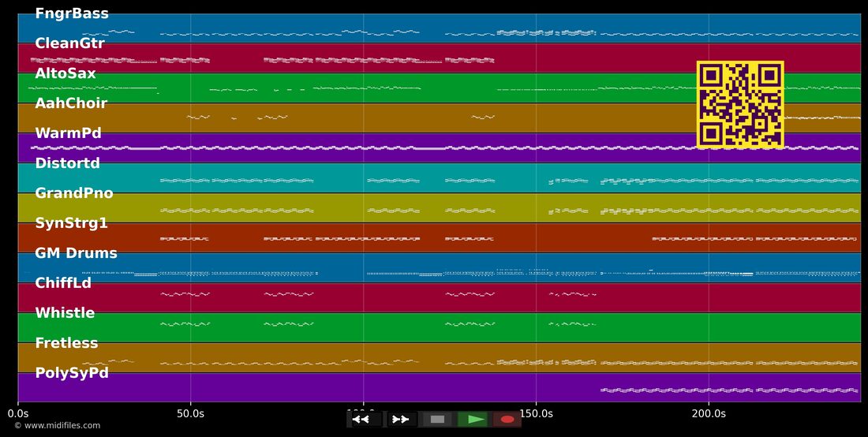The height and width of the screenshot is (437, 868).
Task: Select the GM Drums track label
Action: coord(77,252)
